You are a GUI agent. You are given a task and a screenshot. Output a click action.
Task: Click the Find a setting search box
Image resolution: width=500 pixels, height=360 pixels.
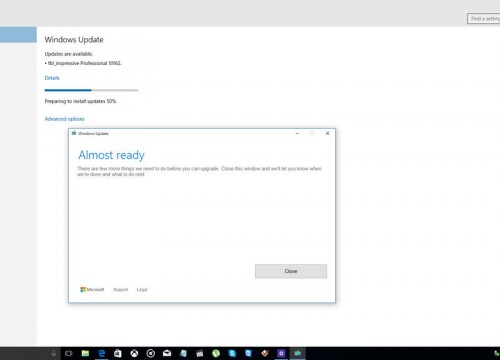pyautogui.click(x=484, y=19)
